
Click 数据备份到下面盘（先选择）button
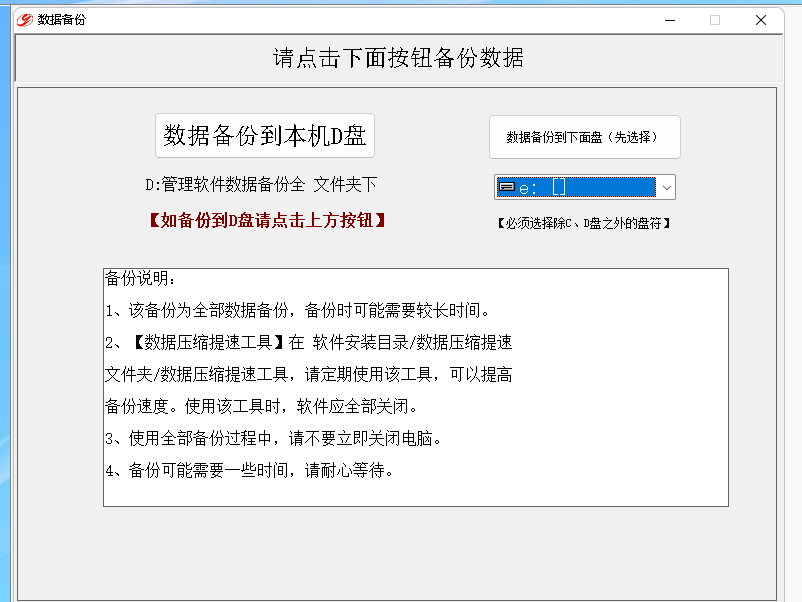[585, 137]
